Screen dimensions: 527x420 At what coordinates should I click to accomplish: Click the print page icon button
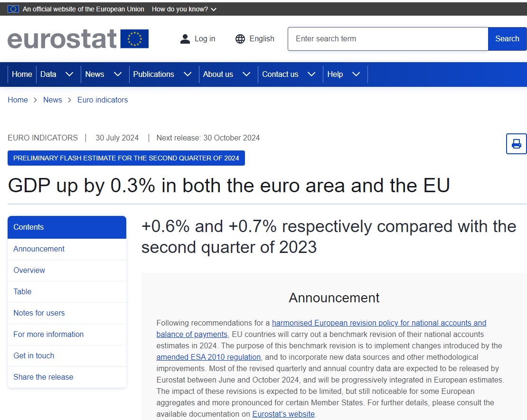pyautogui.click(x=516, y=144)
